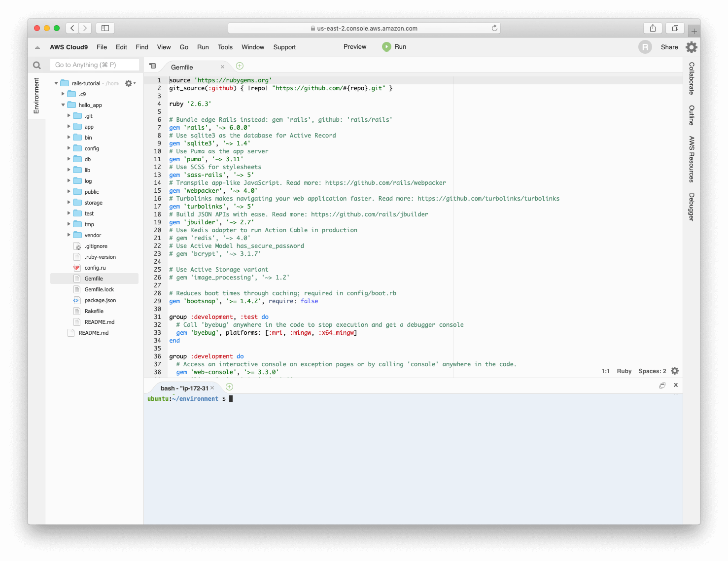This screenshot has height=561, width=728.
Task: Collapse the rails-tutorial root folder
Action: [56, 83]
